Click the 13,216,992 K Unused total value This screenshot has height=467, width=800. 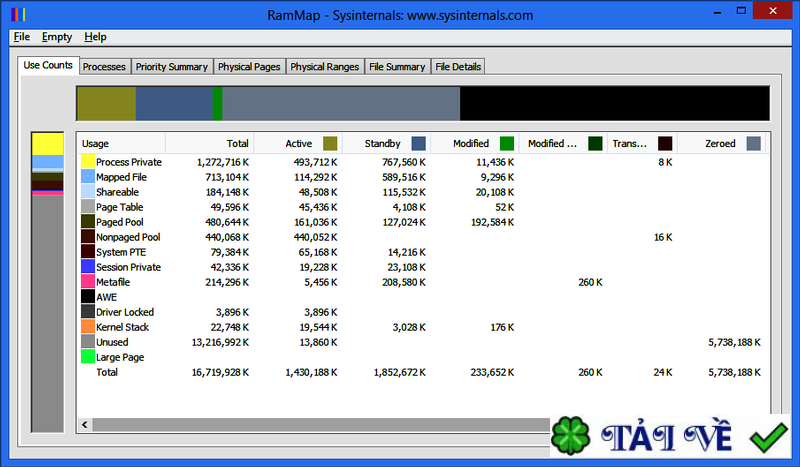click(220, 342)
